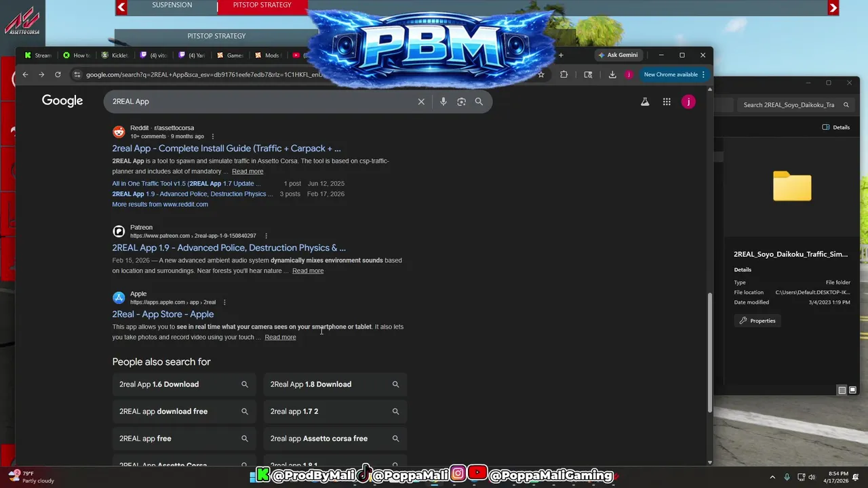
Task: Go to Google home via logo
Action: tap(62, 101)
